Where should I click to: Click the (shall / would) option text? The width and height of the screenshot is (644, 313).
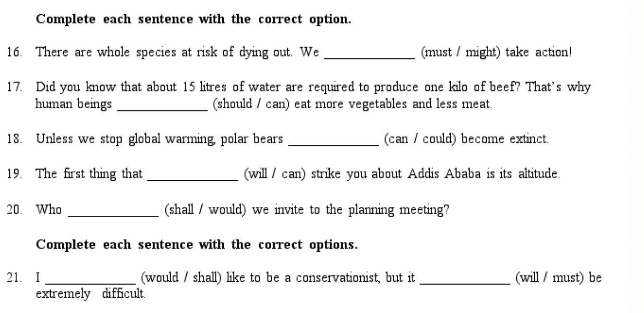point(205,210)
